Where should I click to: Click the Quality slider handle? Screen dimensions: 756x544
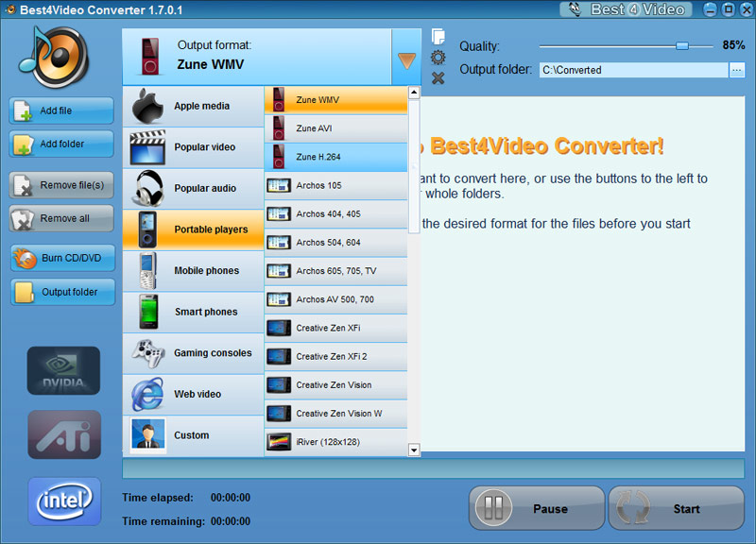[681, 45]
